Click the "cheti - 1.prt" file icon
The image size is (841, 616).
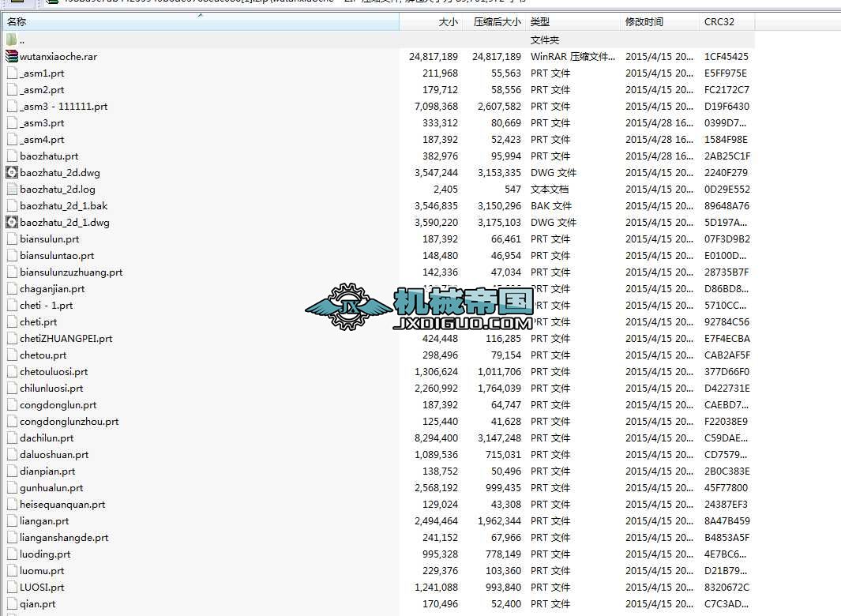12,306
